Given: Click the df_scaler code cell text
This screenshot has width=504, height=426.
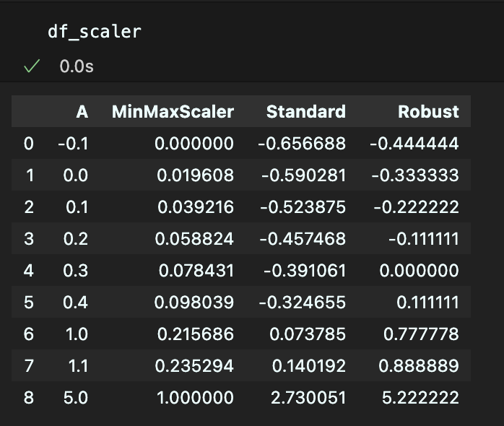Looking at the screenshot, I should 95,32.
